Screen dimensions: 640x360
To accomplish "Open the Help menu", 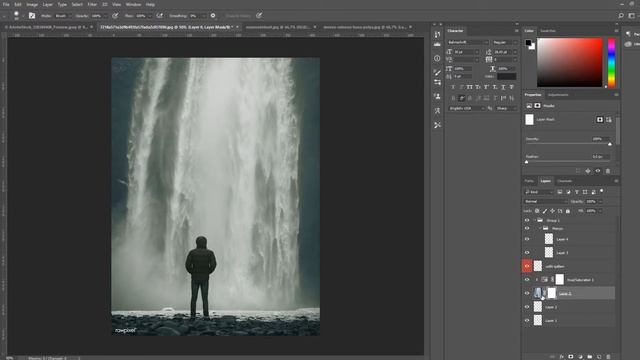I will (150, 4).
